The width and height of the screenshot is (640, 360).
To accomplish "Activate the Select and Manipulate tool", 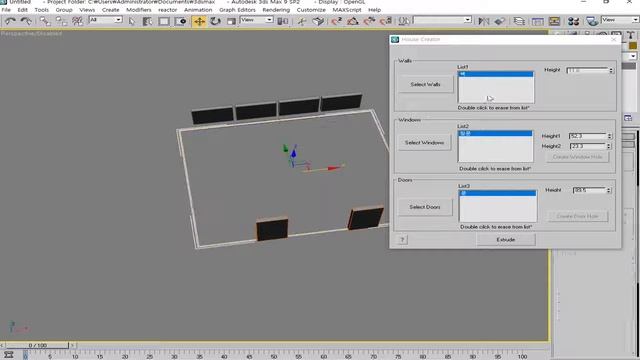I will pyautogui.click(x=302, y=21).
